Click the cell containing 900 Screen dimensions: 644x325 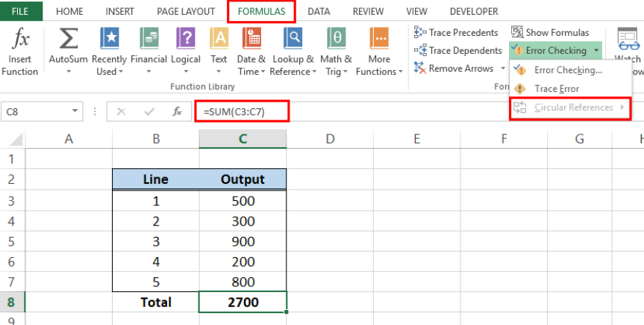[x=243, y=241]
